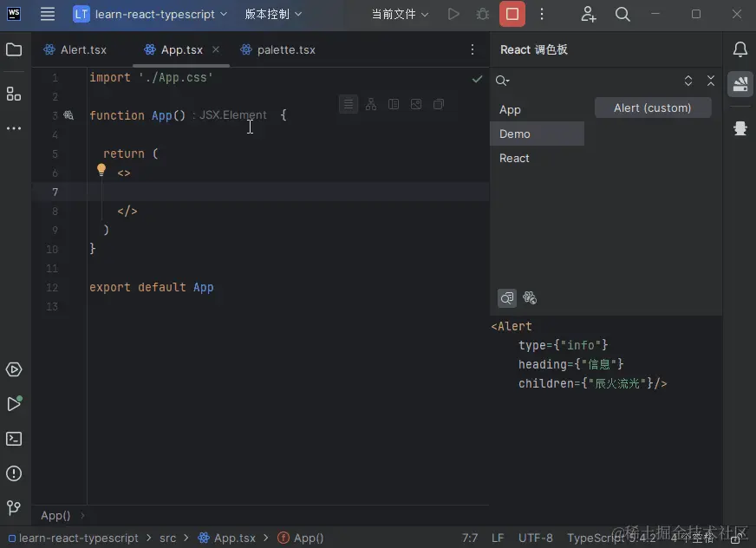
Task: Open Code With Me add-user icon
Action: [x=588, y=14]
